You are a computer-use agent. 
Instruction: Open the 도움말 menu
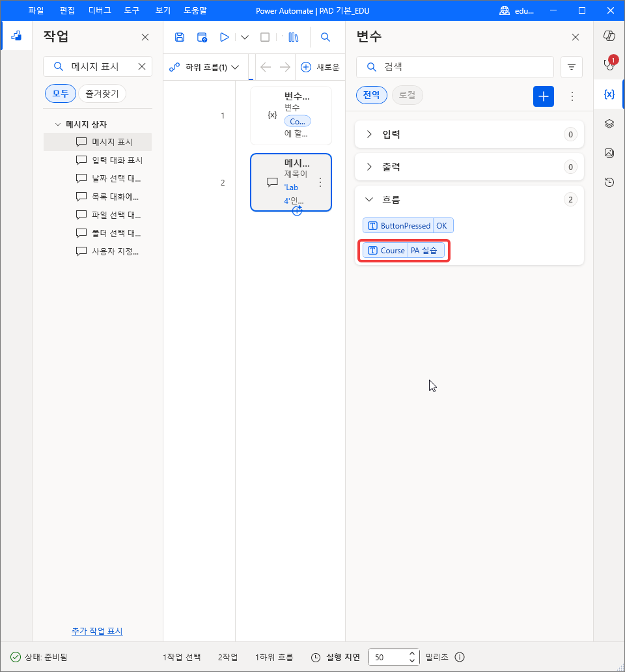coord(195,10)
